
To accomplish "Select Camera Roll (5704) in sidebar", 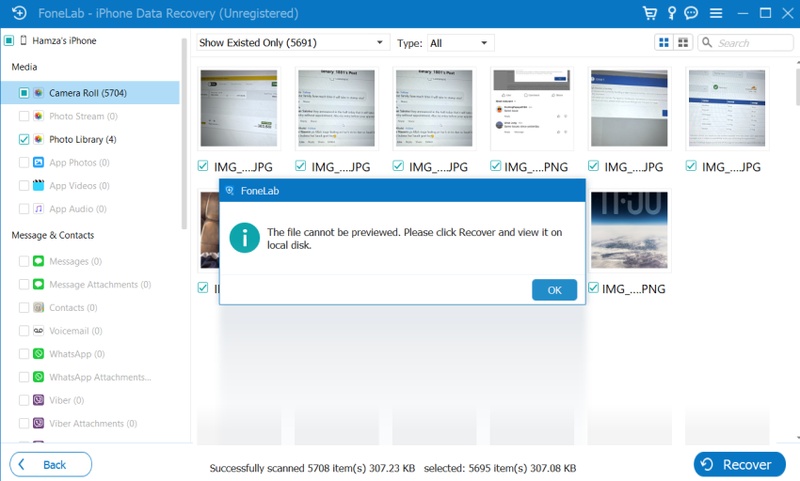I will pos(88,93).
